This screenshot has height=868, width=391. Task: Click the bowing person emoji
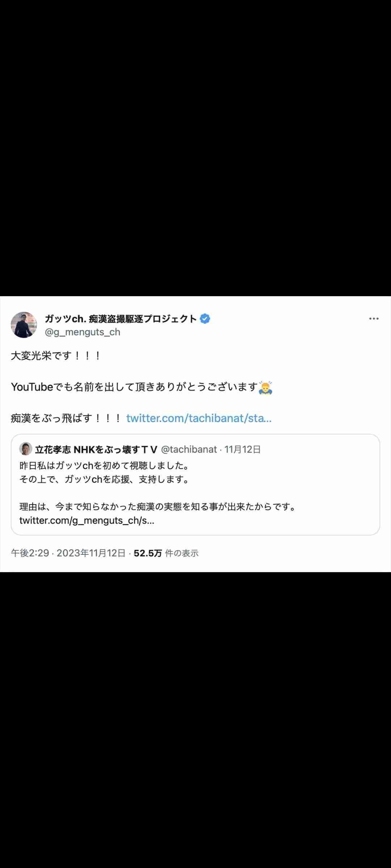tap(265, 387)
